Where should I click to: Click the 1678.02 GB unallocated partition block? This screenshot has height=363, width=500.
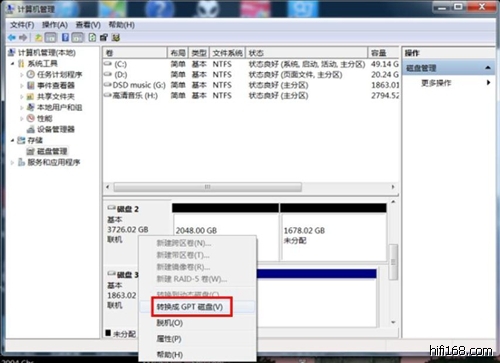click(334, 232)
